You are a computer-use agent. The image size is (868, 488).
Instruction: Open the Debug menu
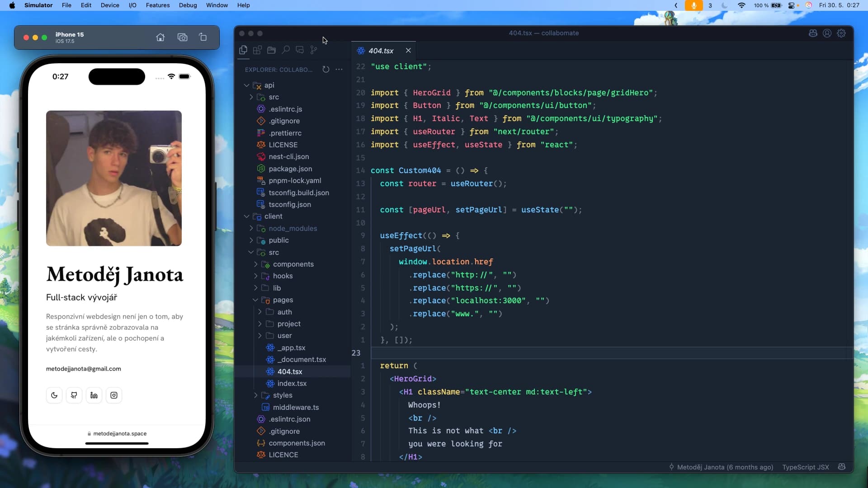click(188, 5)
